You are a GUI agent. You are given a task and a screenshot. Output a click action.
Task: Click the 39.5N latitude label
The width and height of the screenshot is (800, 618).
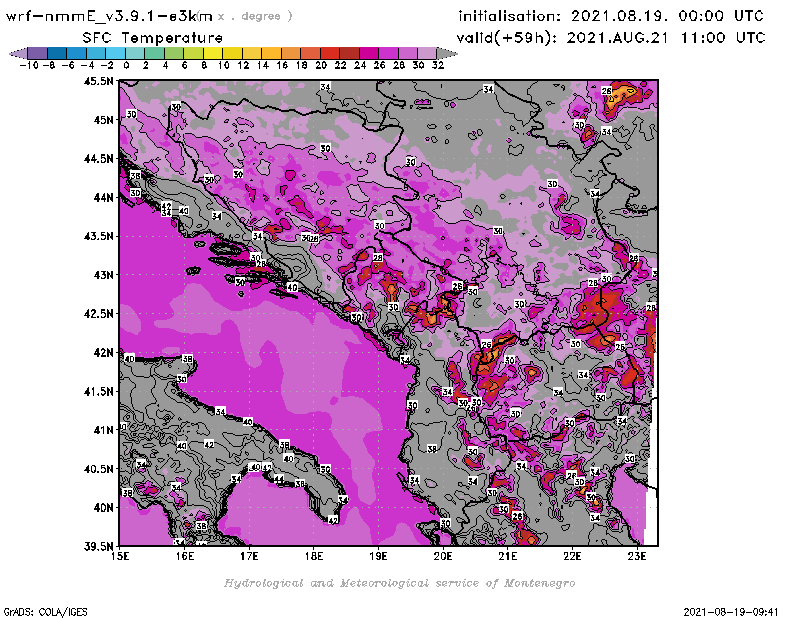[x=99, y=546]
